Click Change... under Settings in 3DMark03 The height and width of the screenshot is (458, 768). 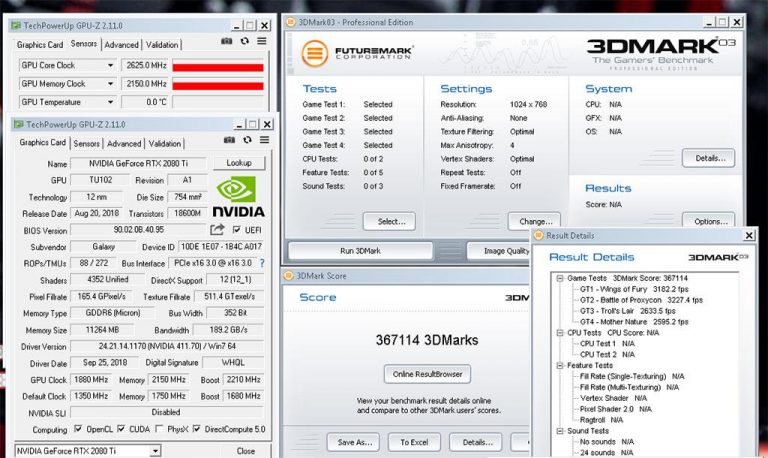click(534, 221)
